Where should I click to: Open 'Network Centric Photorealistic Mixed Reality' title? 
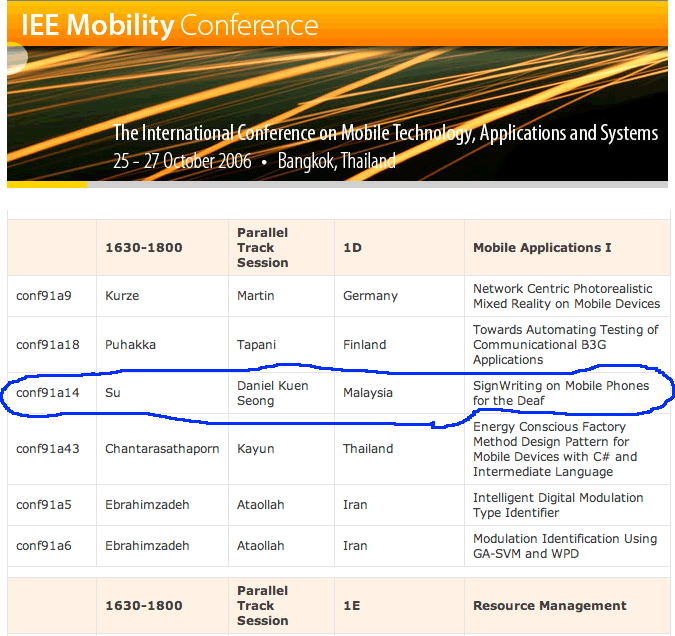[x=567, y=296]
